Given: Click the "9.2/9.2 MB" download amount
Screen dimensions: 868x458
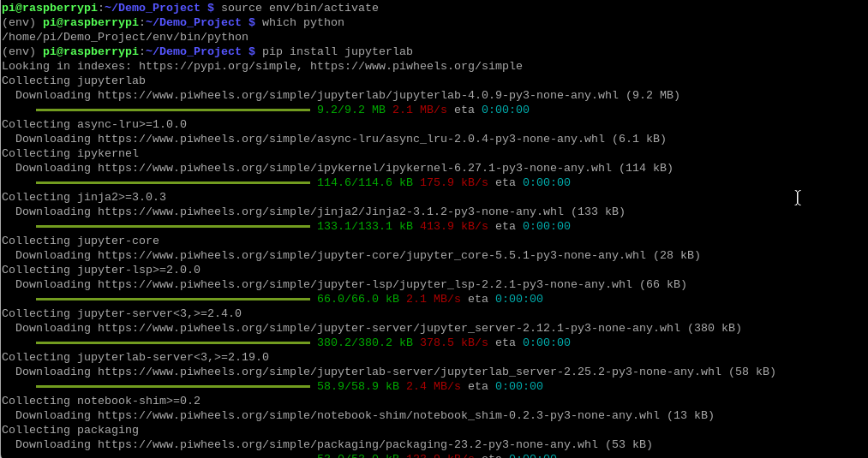Looking at the screenshot, I should (x=351, y=110).
